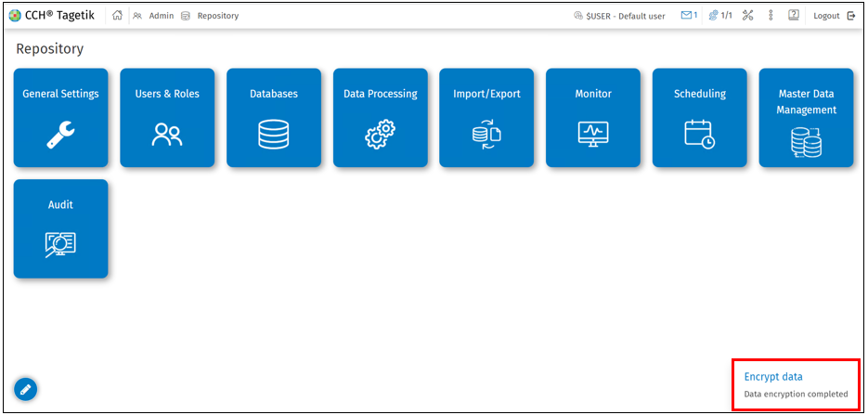868x415 pixels.
Task: Click the Repository page heading
Action: click(x=50, y=49)
